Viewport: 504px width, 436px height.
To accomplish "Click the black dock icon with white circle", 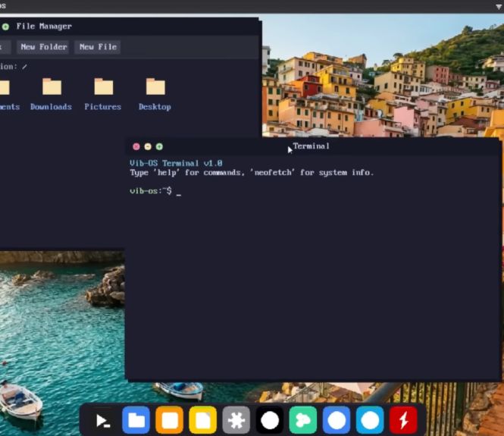I will pos(270,419).
